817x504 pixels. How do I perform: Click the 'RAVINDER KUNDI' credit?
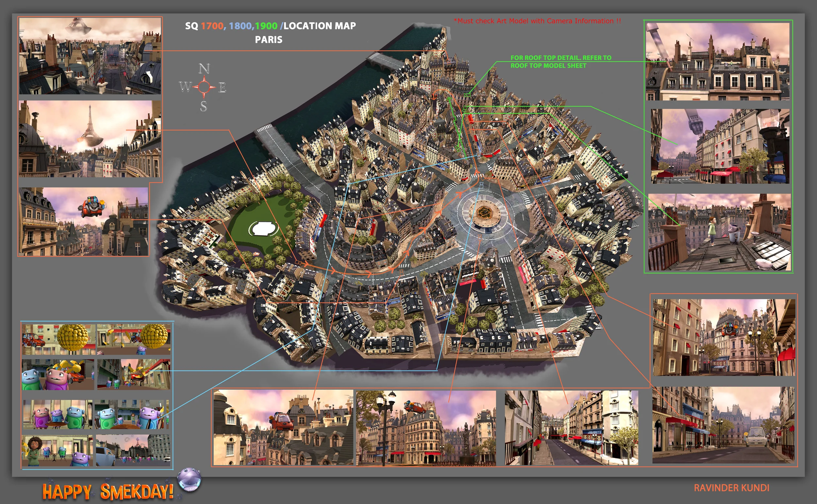pos(732,488)
